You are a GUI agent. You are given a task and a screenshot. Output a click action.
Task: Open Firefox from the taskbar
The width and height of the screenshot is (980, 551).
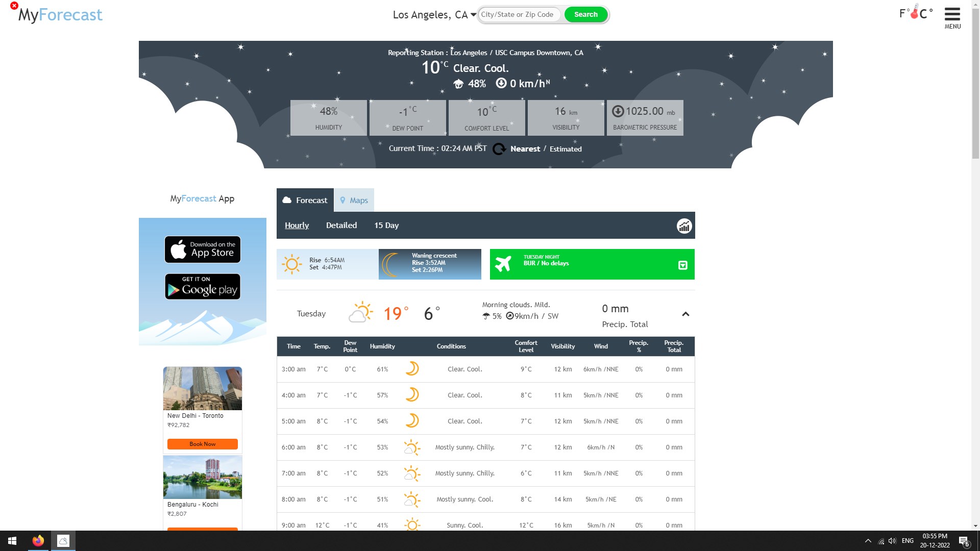point(38,540)
